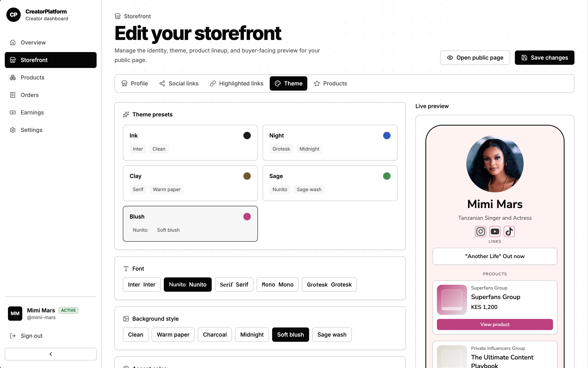Switch to the Highlighted links tab
588x368 pixels.
(236, 83)
